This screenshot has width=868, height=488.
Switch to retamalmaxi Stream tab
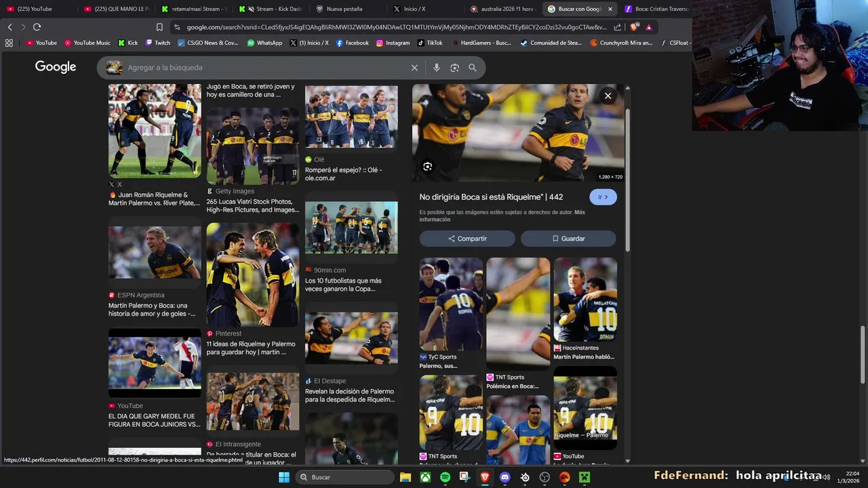point(193,9)
